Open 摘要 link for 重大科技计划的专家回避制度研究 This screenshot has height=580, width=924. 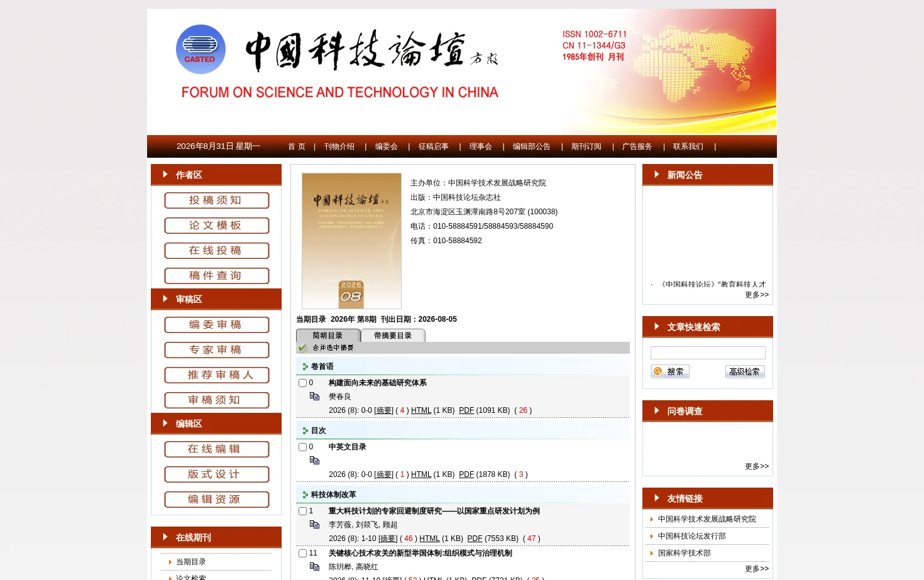point(389,539)
